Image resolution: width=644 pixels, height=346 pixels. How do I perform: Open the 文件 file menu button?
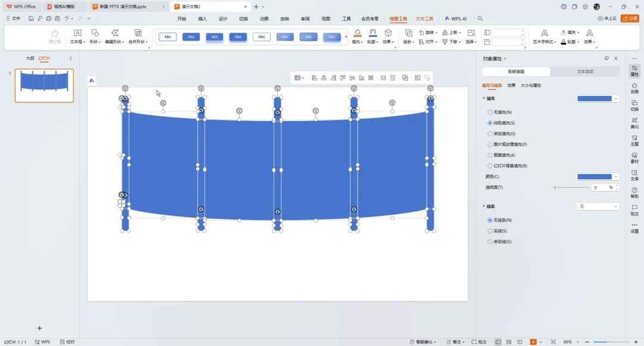pos(13,18)
